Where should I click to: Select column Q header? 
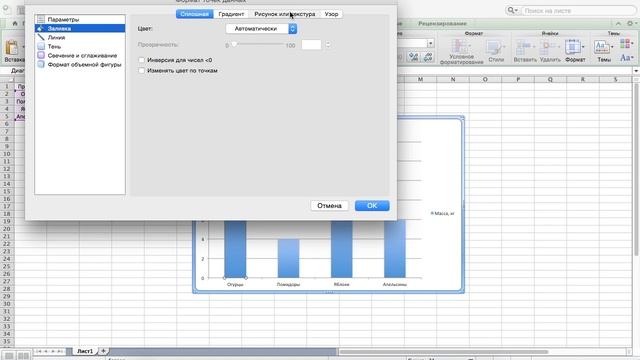(550, 80)
